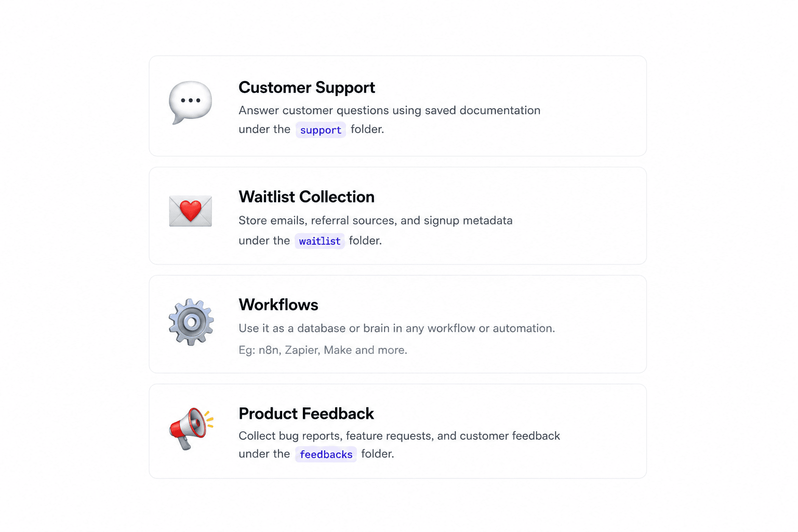
Task: Click the heart envelope icon
Action: 191,211
